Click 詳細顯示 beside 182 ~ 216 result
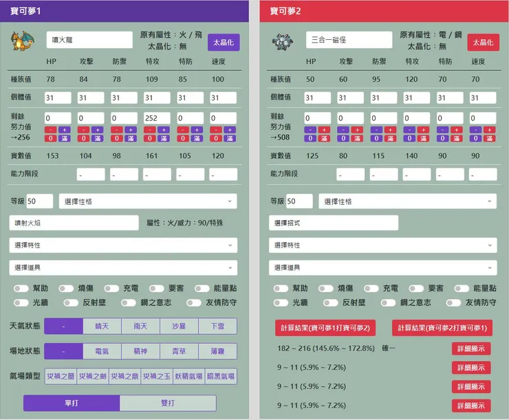509x420 pixels. pyautogui.click(x=471, y=349)
